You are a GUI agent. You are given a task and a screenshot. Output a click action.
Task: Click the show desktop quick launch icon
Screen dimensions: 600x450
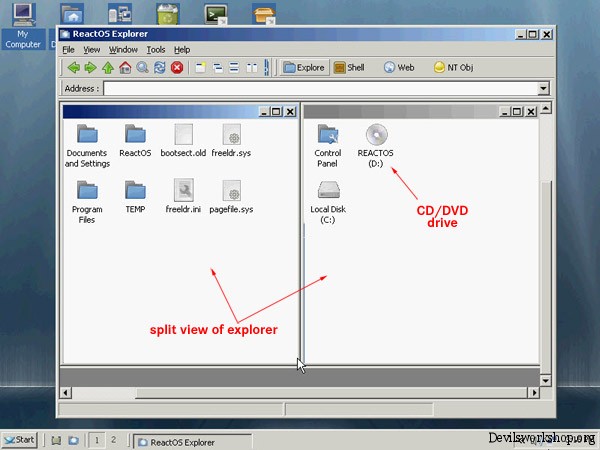pos(56,441)
